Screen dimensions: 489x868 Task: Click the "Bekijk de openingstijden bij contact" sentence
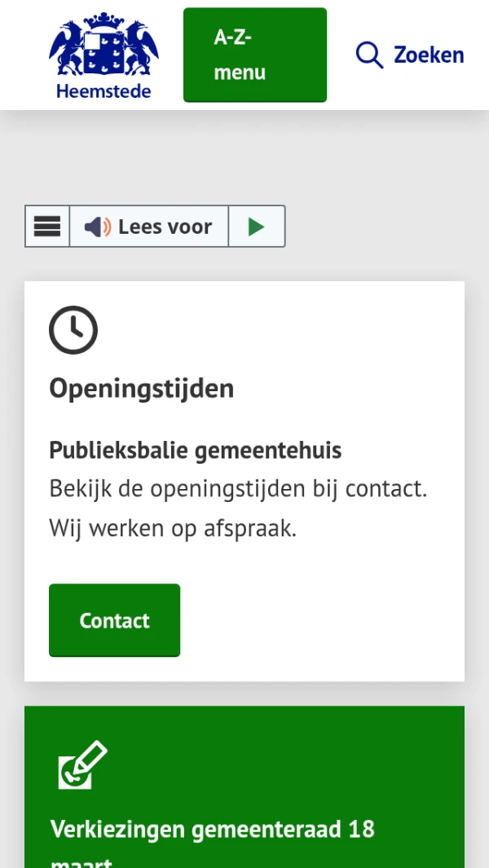[x=238, y=489]
